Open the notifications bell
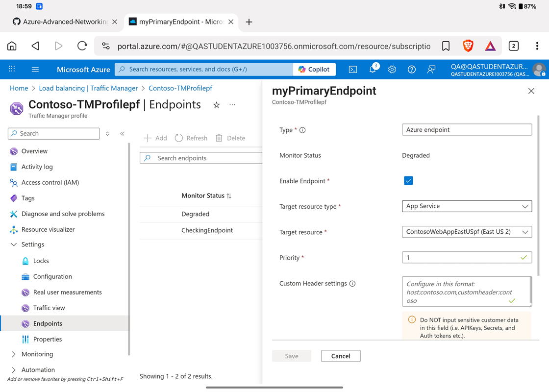Screen dimensions: 549x392 pos(373,69)
